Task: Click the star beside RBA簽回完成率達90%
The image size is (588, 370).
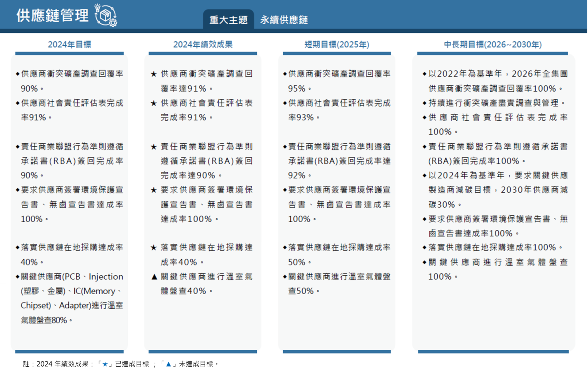Action: [x=154, y=147]
